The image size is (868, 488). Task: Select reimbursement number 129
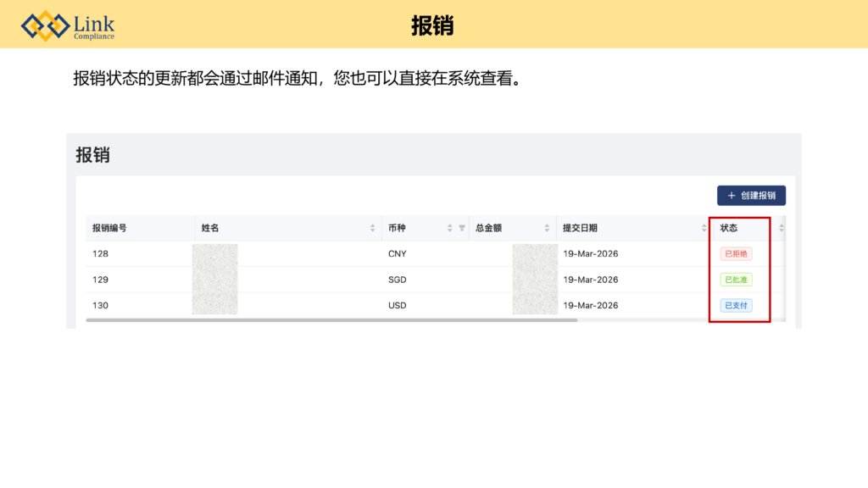point(100,280)
